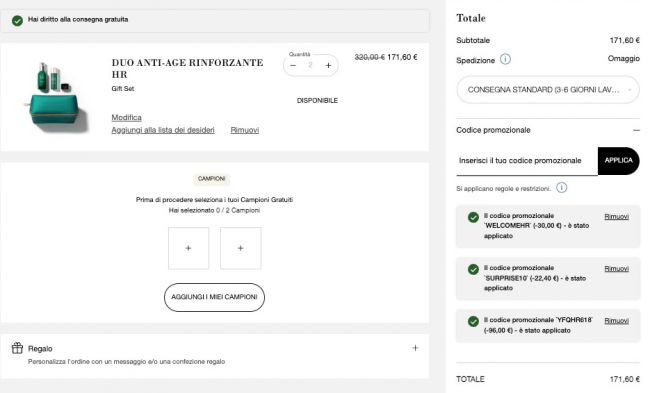
Task: Add second free sample slot
Action: (241, 248)
